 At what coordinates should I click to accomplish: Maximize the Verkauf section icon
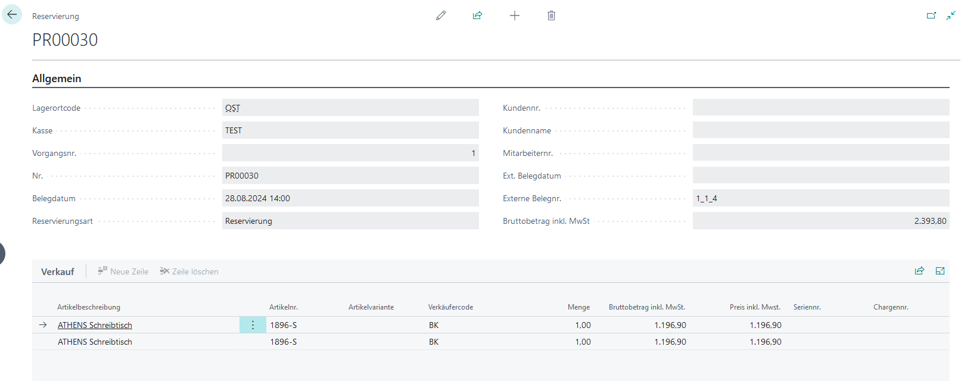point(940,271)
